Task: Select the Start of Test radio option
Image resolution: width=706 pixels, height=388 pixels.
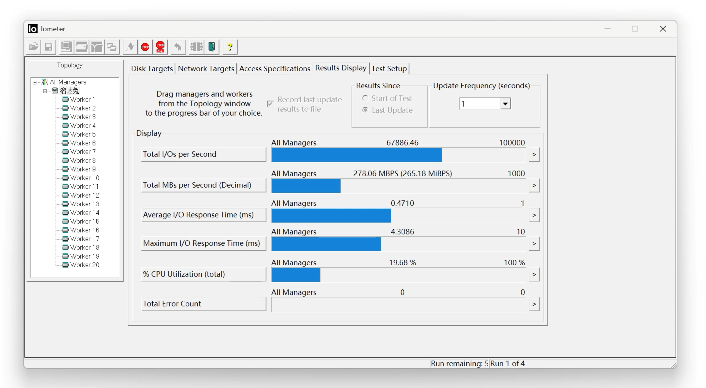Action: click(x=365, y=98)
